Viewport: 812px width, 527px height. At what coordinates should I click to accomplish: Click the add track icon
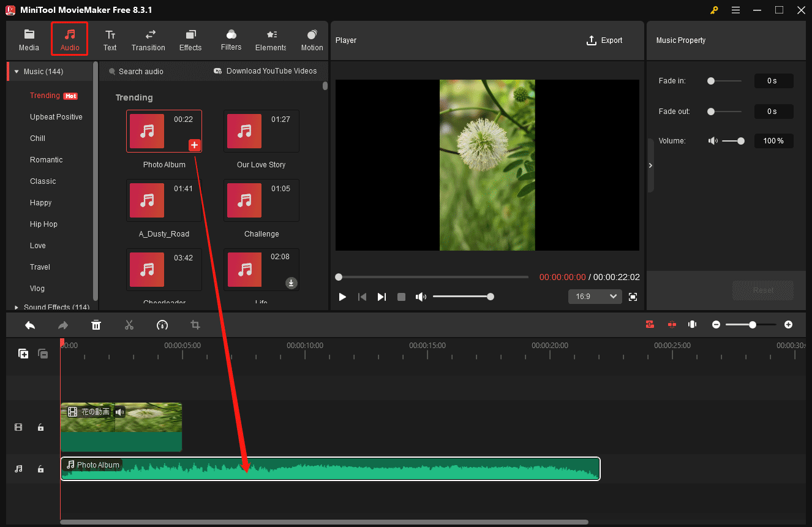point(23,354)
